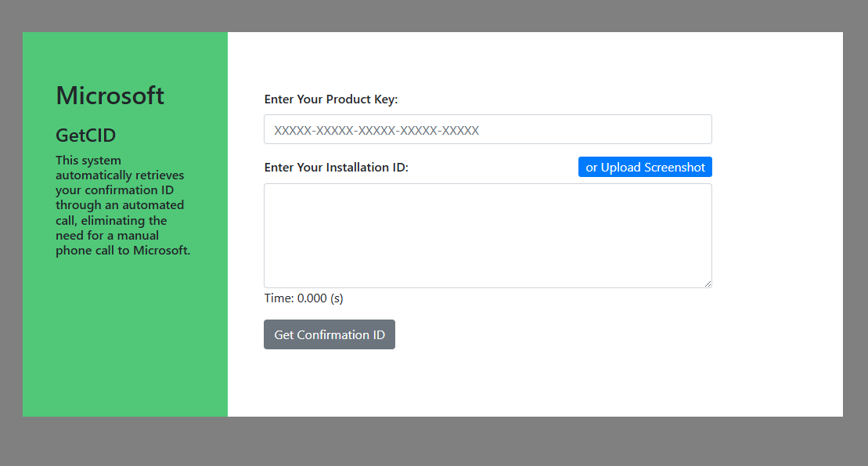Click the 'Get Confirmation ID' button

pos(330,334)
